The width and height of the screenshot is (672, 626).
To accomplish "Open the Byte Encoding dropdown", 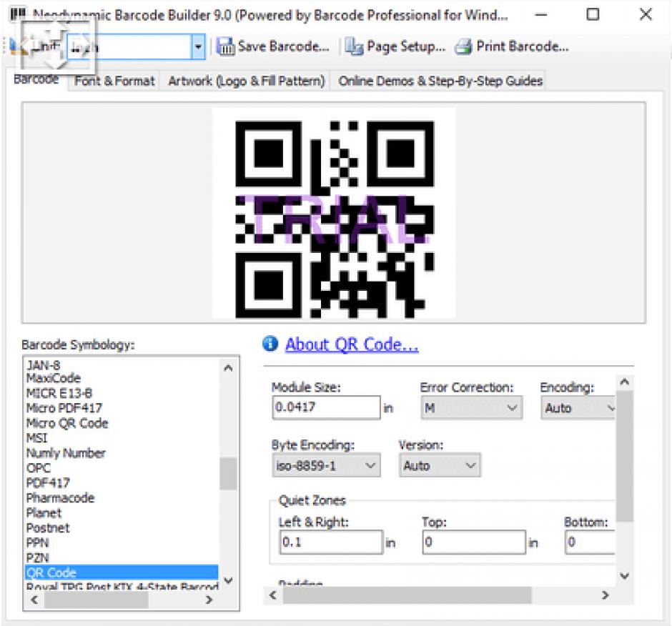I will pos(370,466).
